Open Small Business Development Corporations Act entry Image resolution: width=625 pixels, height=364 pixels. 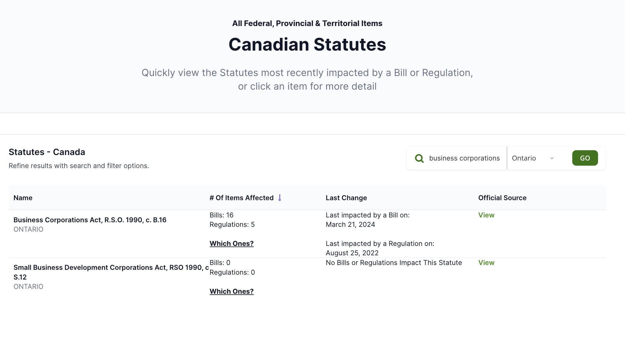111,268
